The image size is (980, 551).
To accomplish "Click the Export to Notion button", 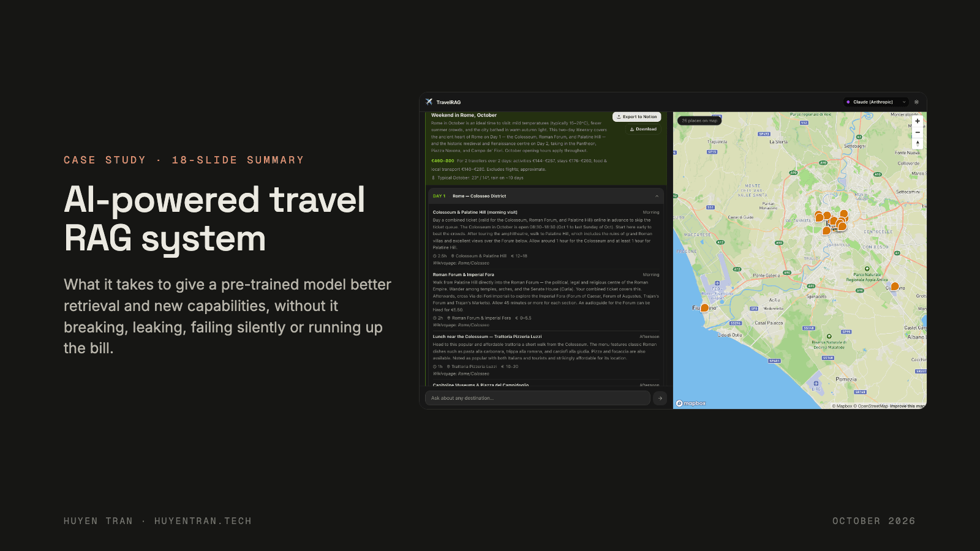I will pos(636,117).
